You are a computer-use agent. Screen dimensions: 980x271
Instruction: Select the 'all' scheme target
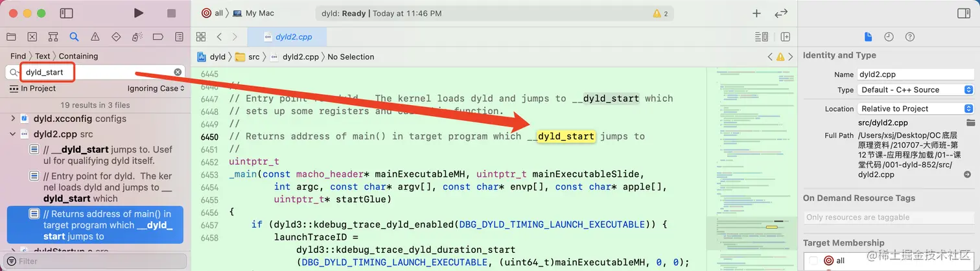[x=213, y=13]
